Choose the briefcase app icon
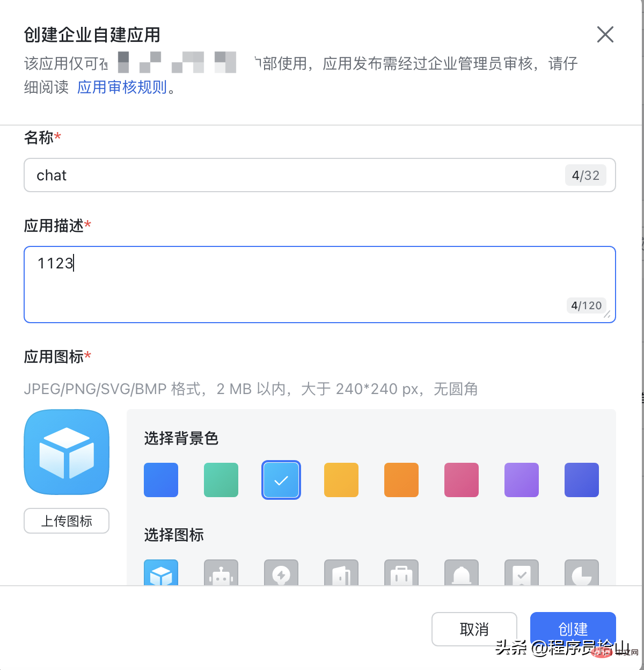The image size is (644, 670). tap(401, 574)
